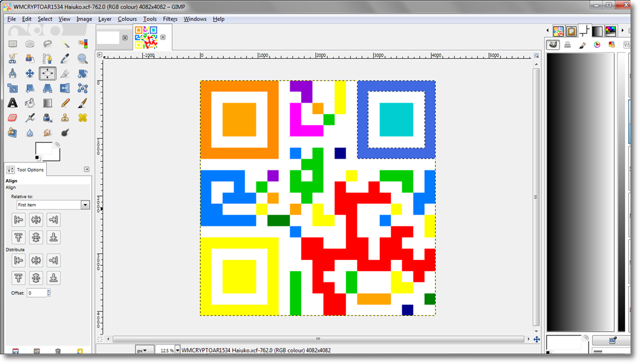Image resolution: width=640 pixels, height=364 pixels.
Task: Open the Windows menu
Action: point(195,19)
